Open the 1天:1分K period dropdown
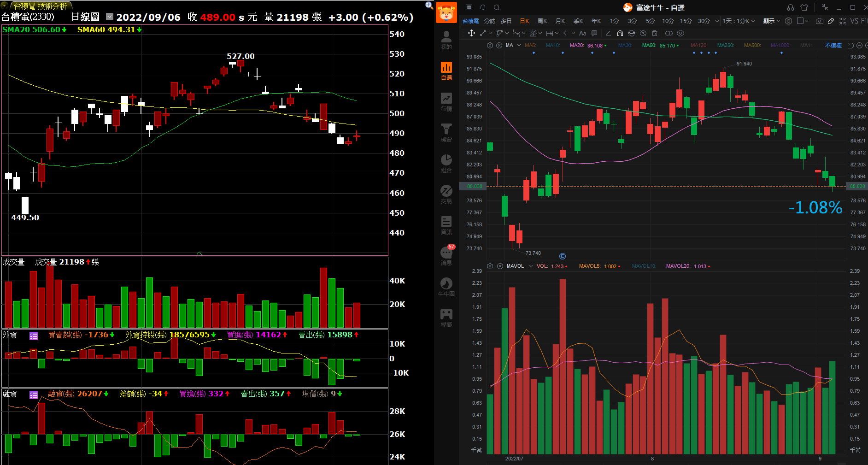Viewport: 868px width, 465px height. [x=739, y=21]
